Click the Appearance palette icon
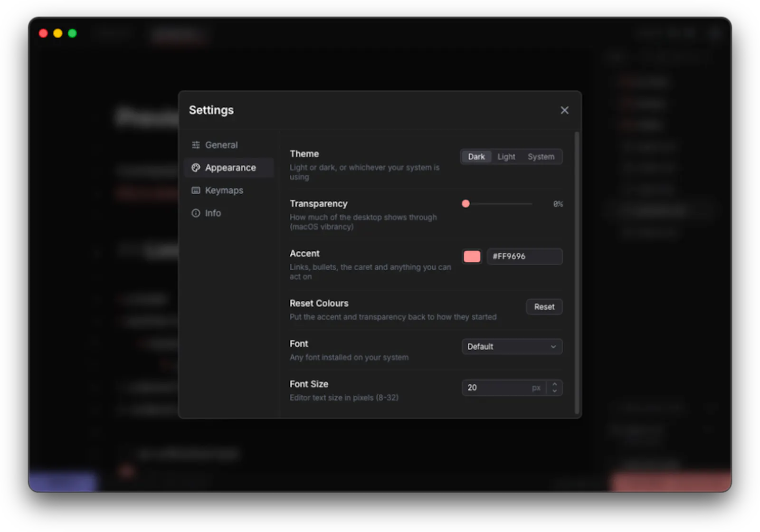This screenshot has width=760, height=532. click(196, 168)
